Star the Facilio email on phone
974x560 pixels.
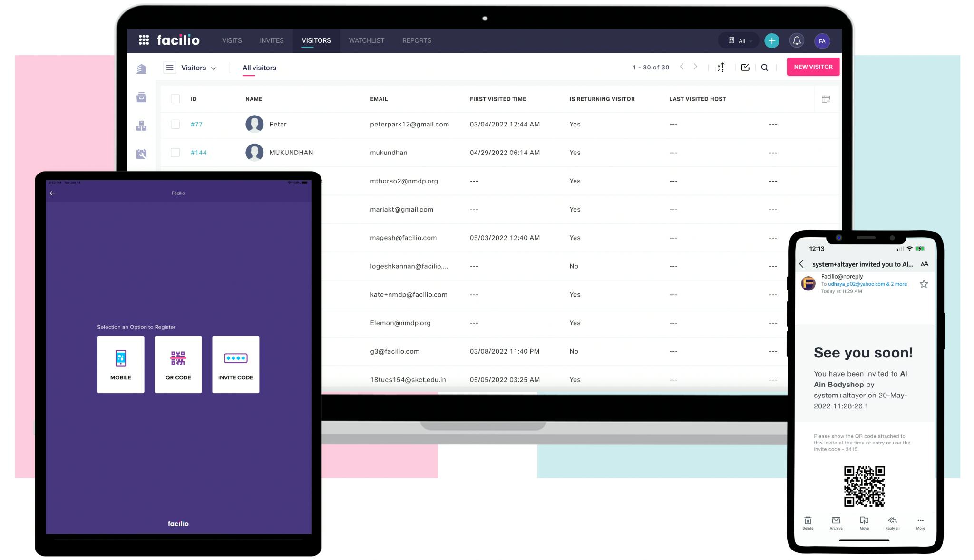(924, 284)
